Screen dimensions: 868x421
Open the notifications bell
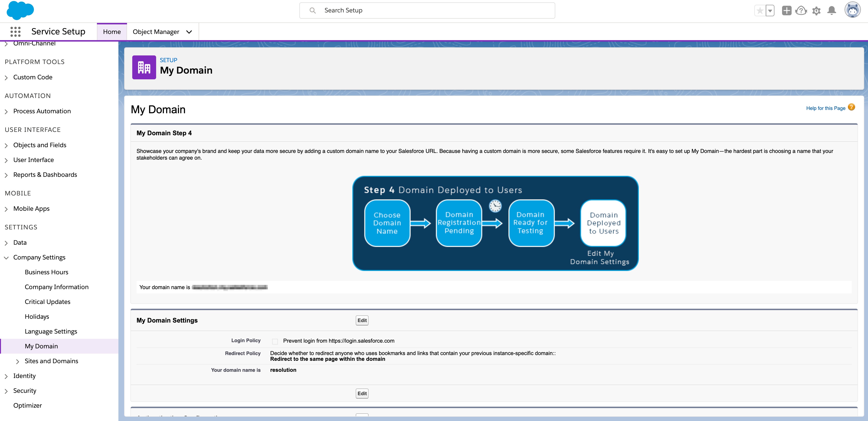tap(832, 11)
